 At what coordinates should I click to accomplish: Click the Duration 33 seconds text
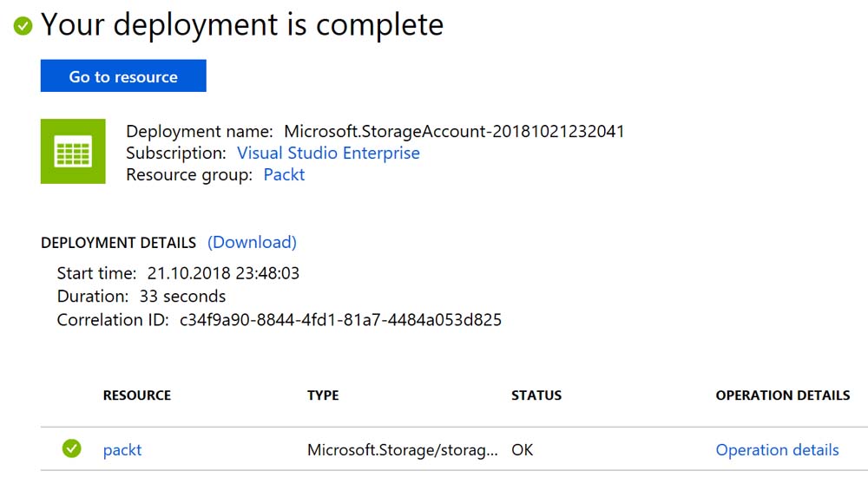tap(182, 297)
